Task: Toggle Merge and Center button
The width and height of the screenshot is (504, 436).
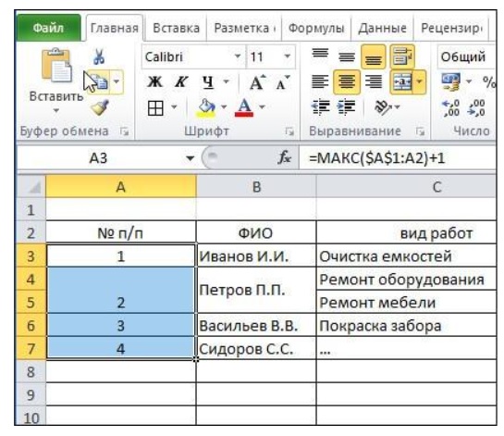Action: point(401,81)
